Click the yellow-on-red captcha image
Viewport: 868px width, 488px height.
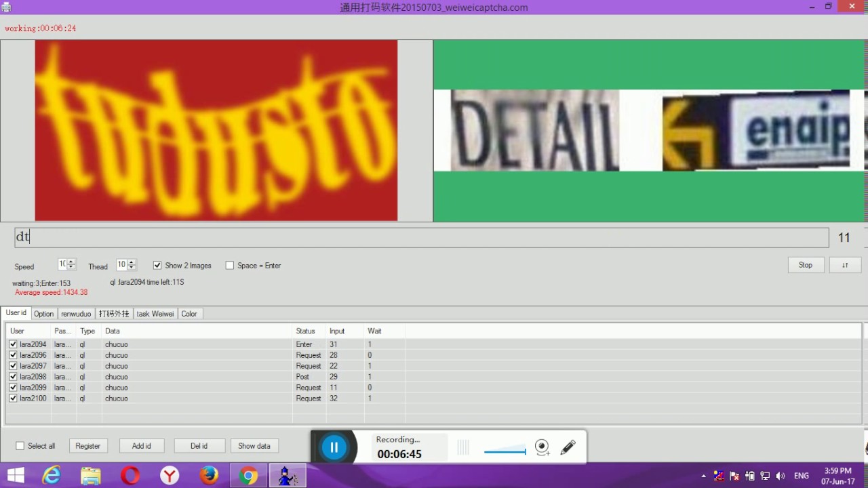coord(216,131)
